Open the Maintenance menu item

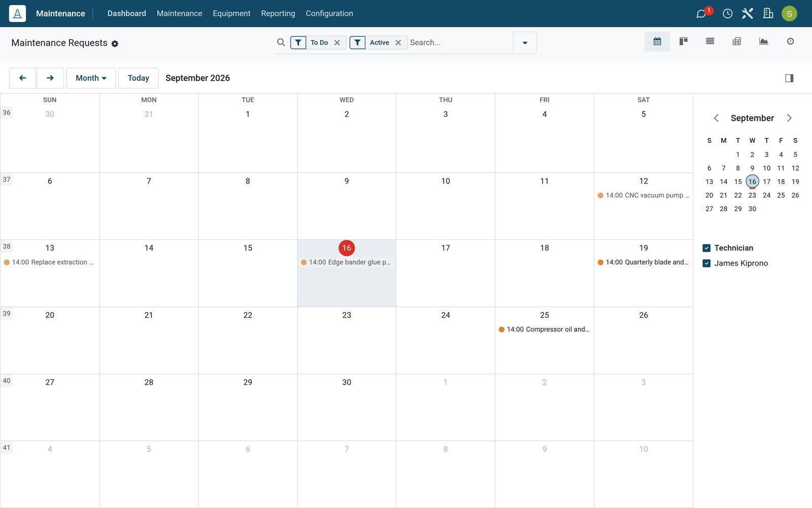pyautogui.click(x=179, y=14)
